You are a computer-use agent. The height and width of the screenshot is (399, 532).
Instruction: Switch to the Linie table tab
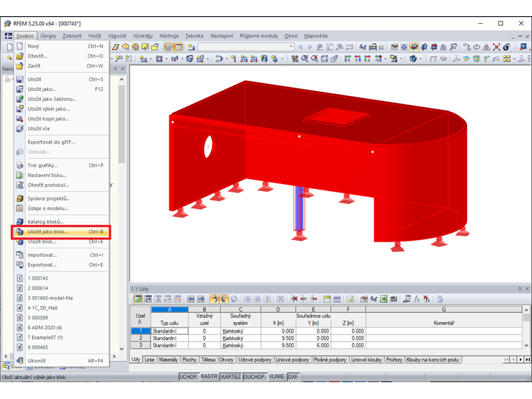(x=149, y=360)
